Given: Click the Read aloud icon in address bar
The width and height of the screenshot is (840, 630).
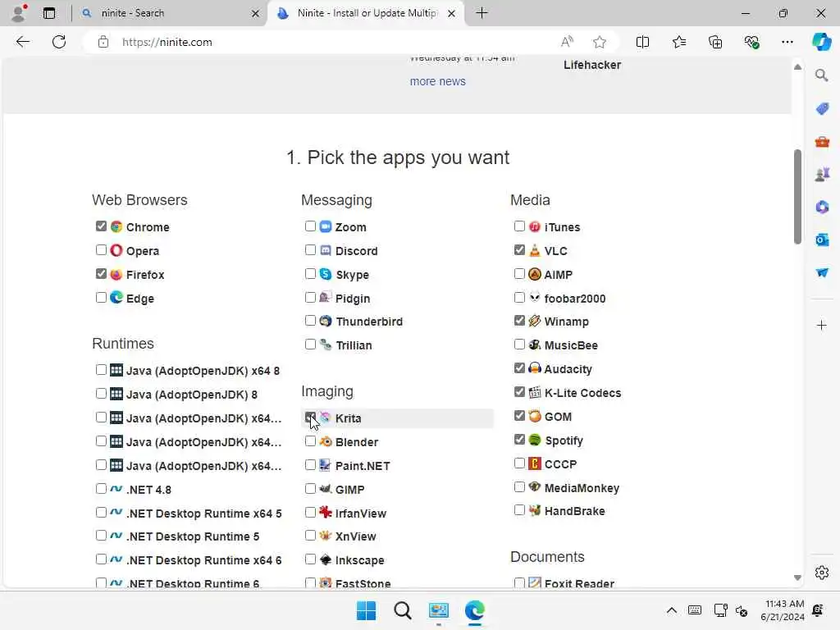Looking at the screenshot, I should tap(567, 42).
